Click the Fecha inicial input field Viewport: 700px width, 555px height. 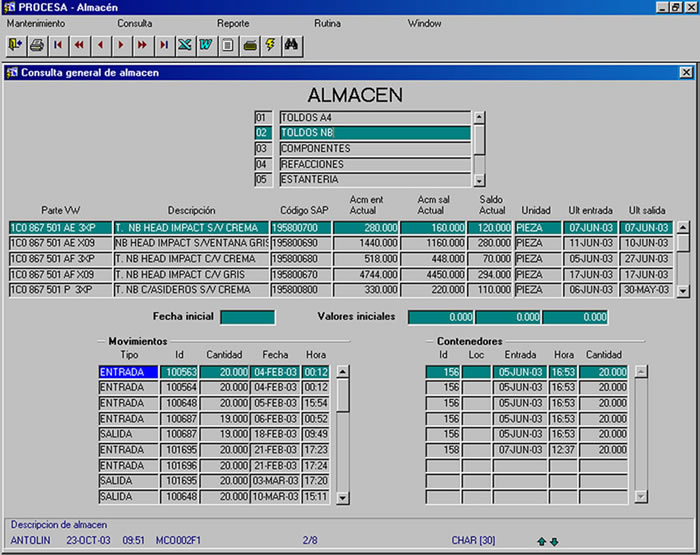pyautogui.click(x=247, y=317)
